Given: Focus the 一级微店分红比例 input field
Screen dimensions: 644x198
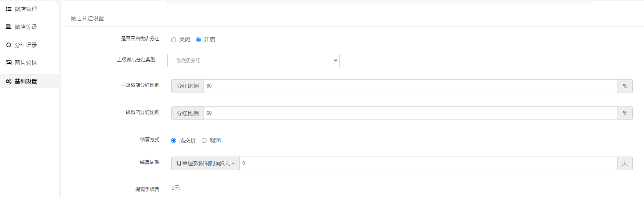Looking at the screenshot, I should click(411, 86).
